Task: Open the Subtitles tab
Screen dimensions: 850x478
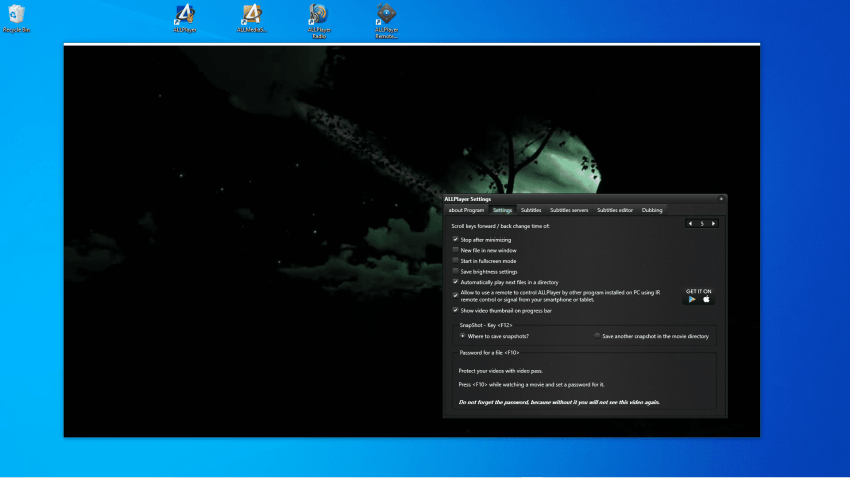Action: point(531,210)
